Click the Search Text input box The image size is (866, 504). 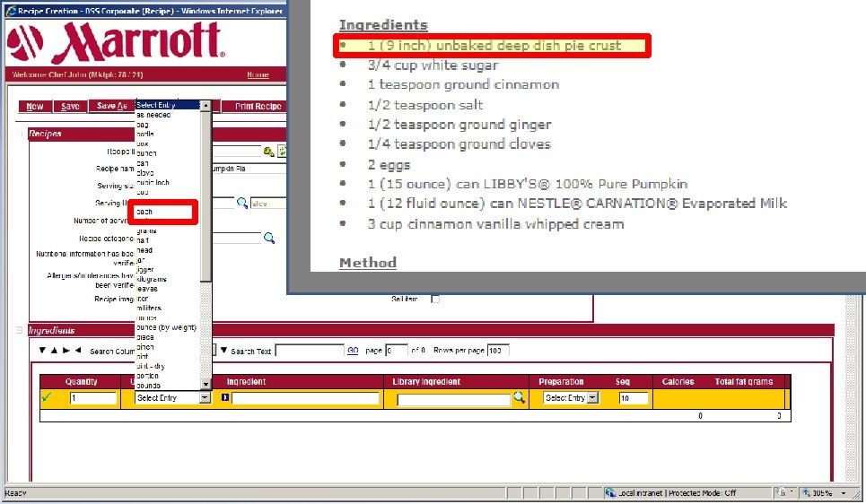(310, 351)
